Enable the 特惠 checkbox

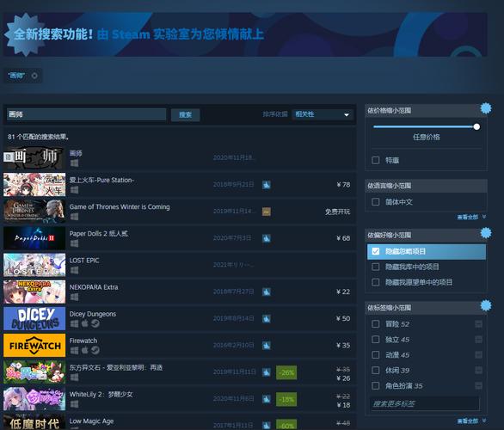click(375, 160)
